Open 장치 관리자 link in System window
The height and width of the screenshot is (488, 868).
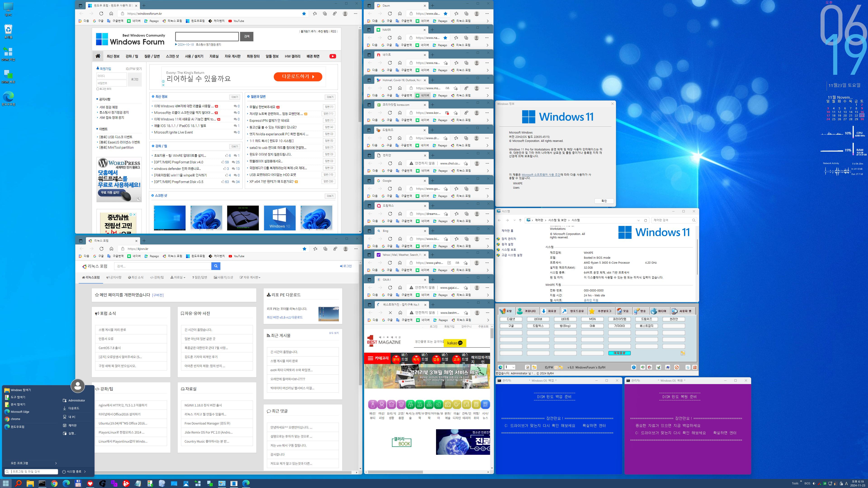coord(508,239)
